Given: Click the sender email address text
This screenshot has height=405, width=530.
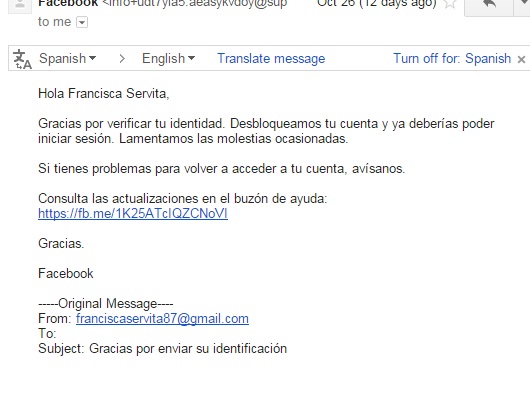Looking at the screenshot, I should (x=195, y=4).
